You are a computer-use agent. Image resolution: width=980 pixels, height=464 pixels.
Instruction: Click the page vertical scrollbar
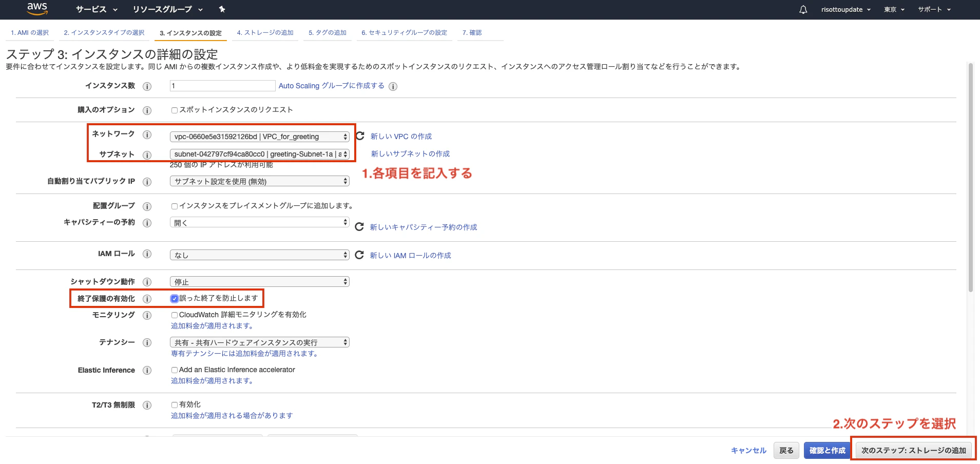coord(970,177)
